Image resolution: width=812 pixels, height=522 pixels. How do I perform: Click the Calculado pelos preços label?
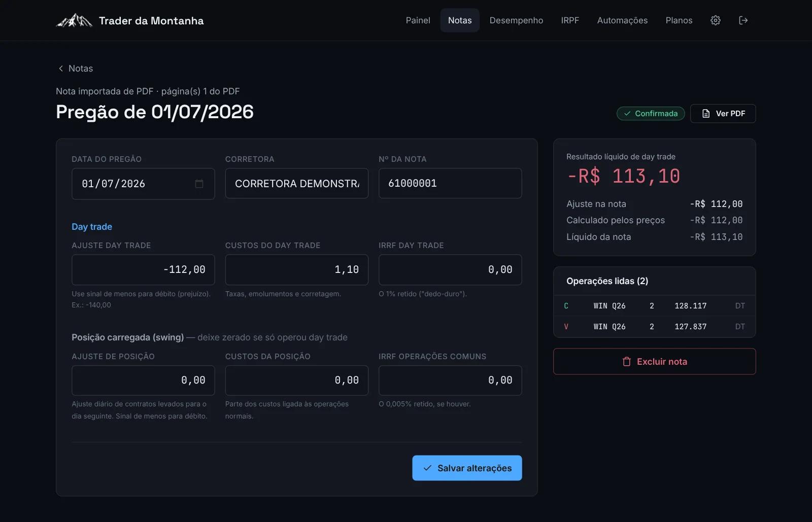click(616, 220)
